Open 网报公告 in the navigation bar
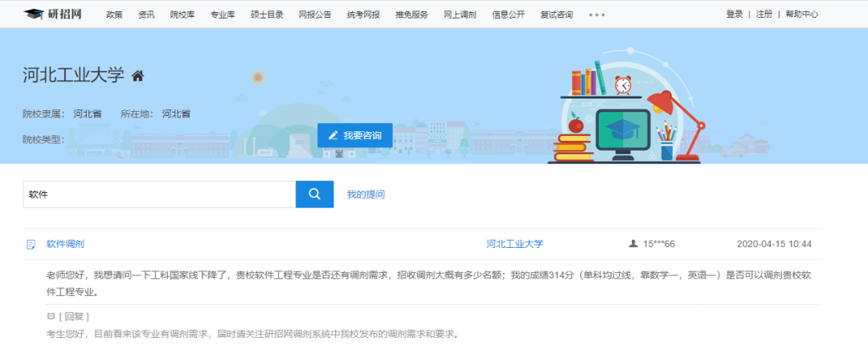 (315, 14)
